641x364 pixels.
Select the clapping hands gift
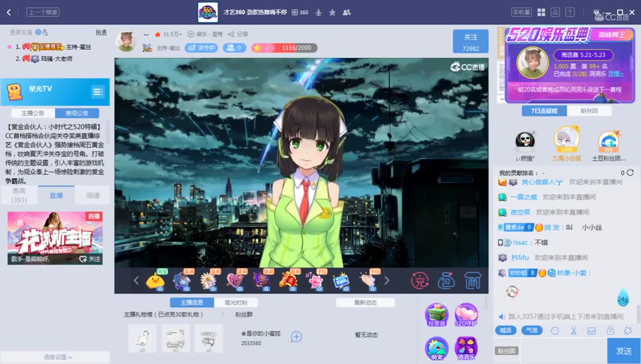pyautogui.click(x=369, y=280)
